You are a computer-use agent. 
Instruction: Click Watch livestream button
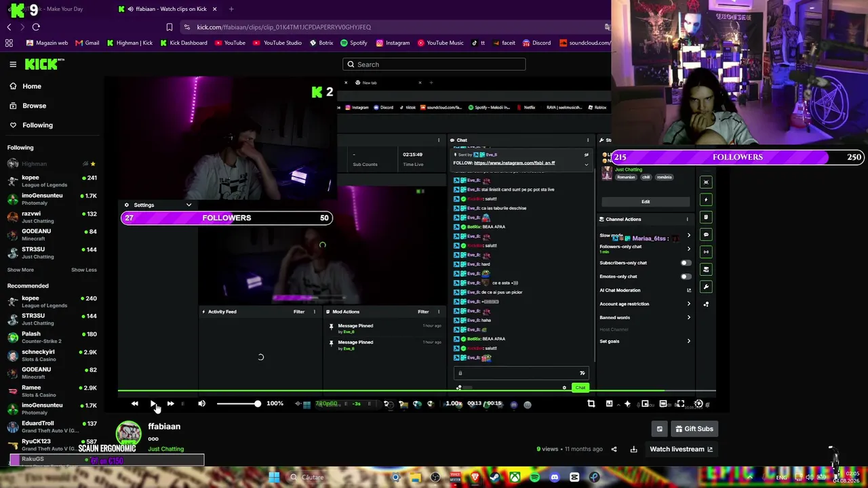click(682, 449)
